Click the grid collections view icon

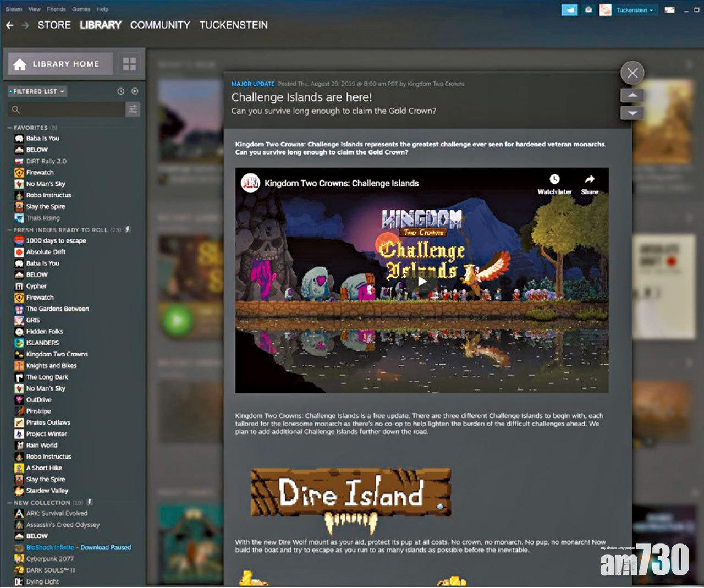[x=129, y=64]
